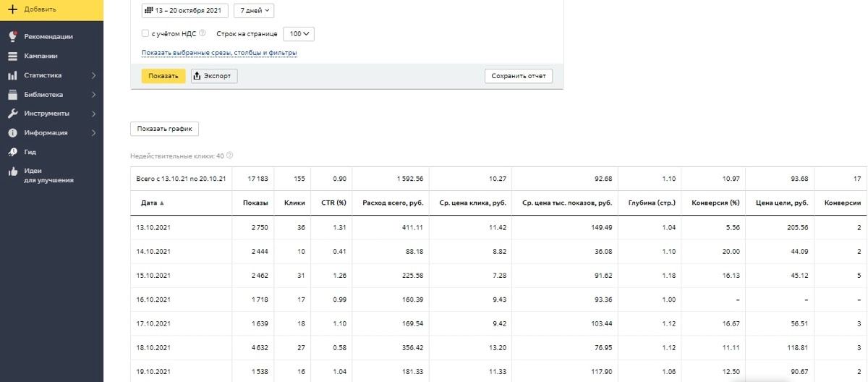868x382 pixels.
Task: Click the Информация info icon
Action: (x=12, y=133)
